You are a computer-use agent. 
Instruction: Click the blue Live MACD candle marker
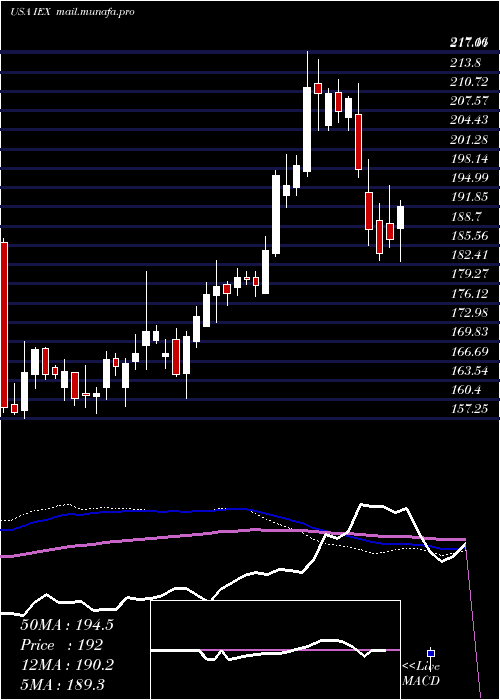[431, 654]
